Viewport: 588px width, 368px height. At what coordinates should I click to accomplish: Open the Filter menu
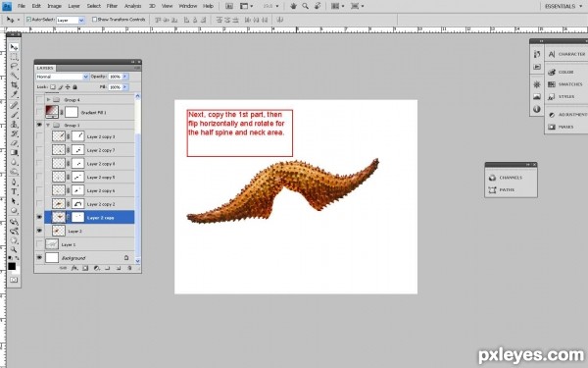point(112,6)
